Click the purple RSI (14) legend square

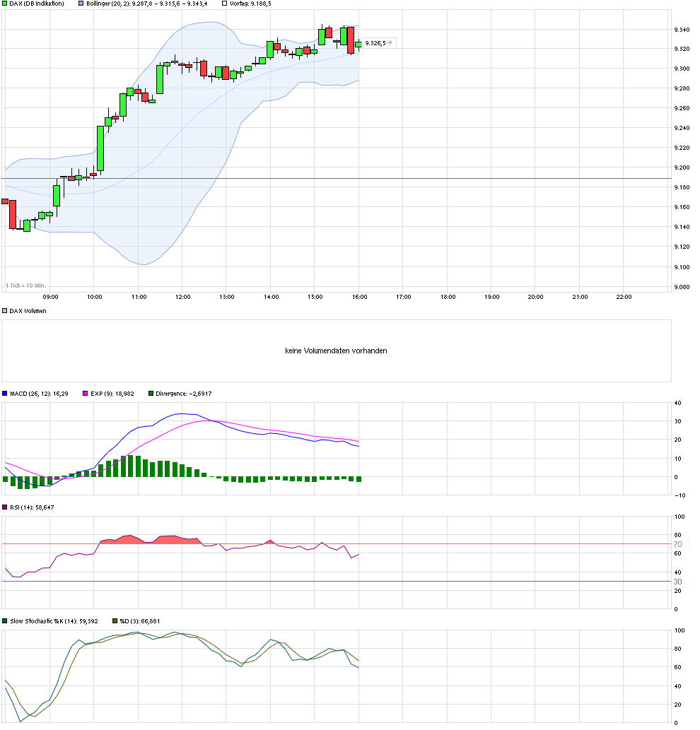point(5,507)
